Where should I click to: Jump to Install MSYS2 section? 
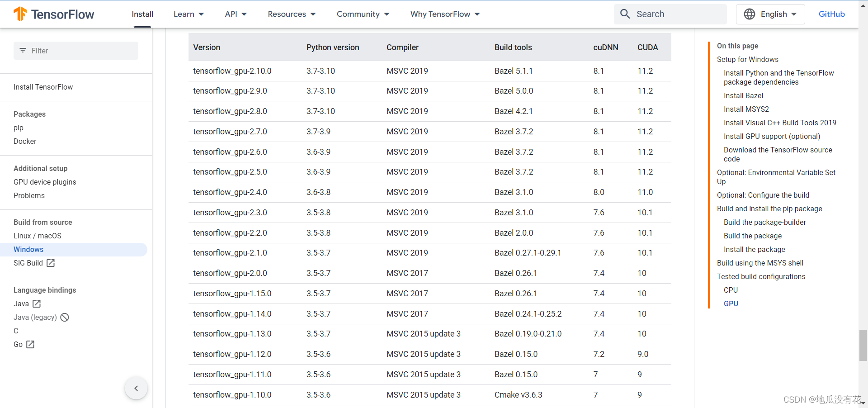[746, 109]
